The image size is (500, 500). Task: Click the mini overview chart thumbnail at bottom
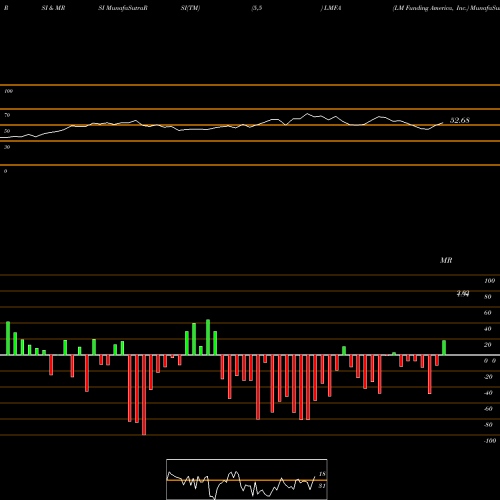[247, 479]
